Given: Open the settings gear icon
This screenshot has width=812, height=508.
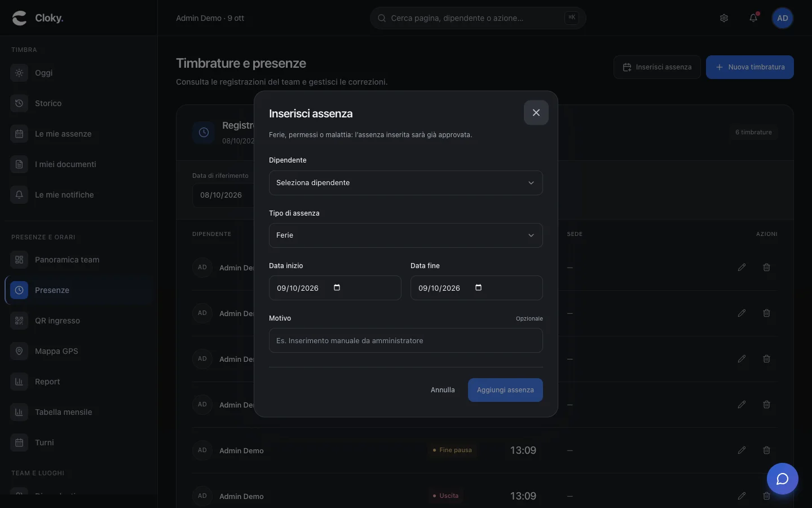Looking at the screenshot, I should point(724,18).
